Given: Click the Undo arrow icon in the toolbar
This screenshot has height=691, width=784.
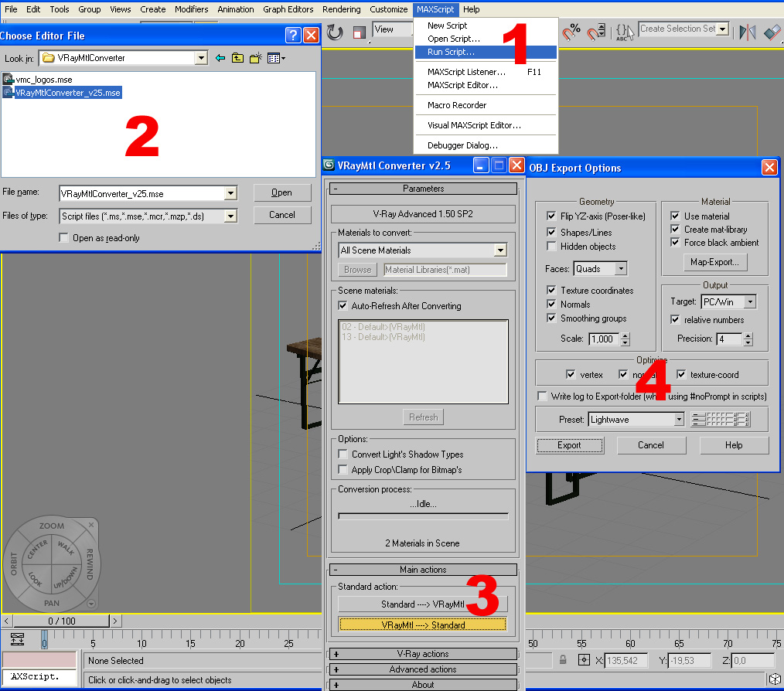Looking at the screenshot, I should [x=335, y=32].
